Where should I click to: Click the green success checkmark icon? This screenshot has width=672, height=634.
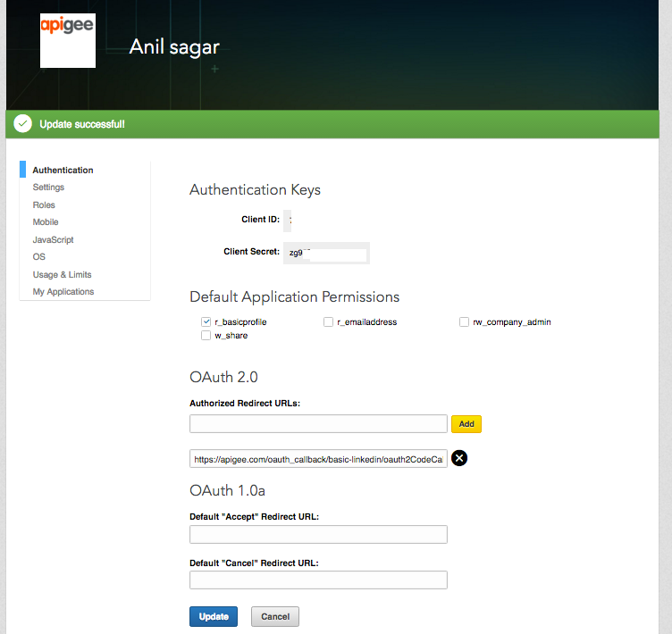click(22, 124)
